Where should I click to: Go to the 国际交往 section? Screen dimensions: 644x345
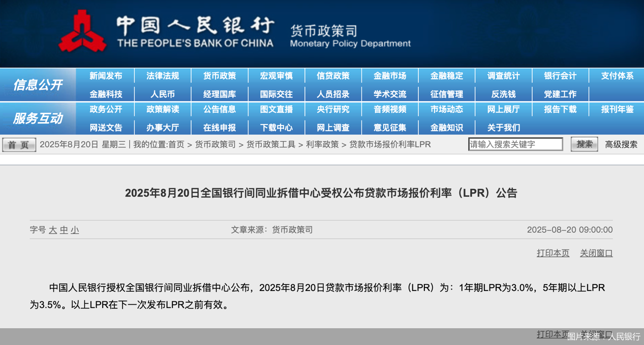coord(277,94)
